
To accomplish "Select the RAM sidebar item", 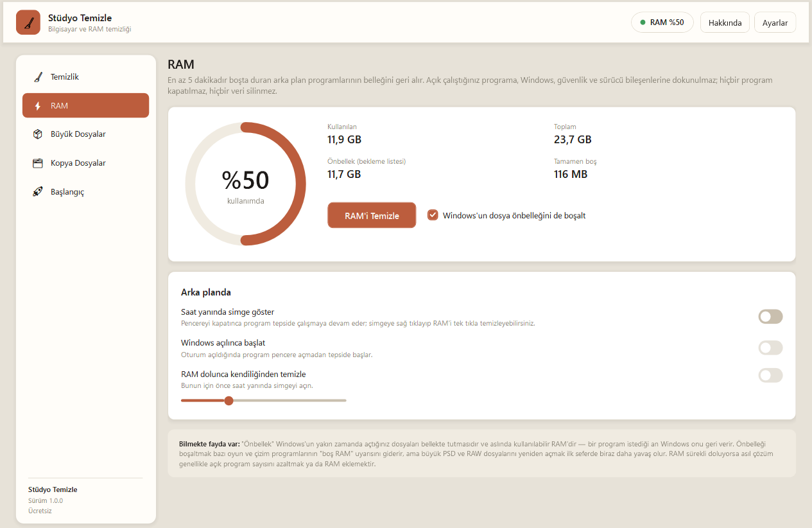I will (x=85, y=106).
